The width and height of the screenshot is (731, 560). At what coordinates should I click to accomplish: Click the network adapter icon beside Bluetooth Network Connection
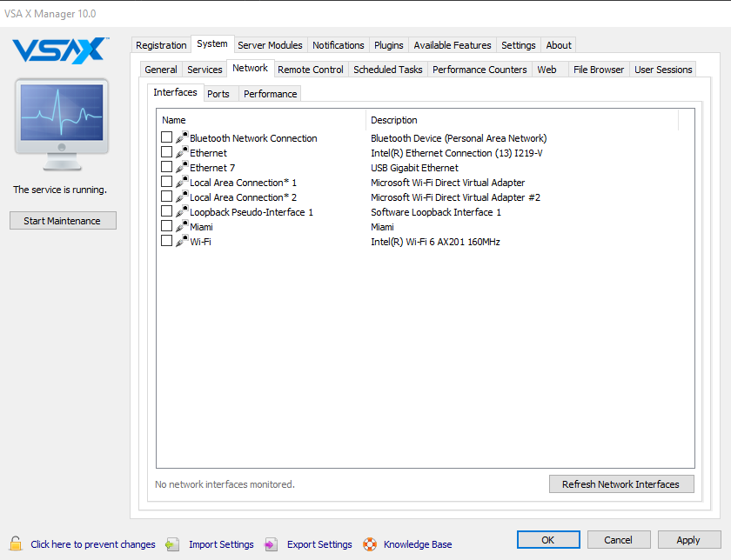(x=182, y=137)
